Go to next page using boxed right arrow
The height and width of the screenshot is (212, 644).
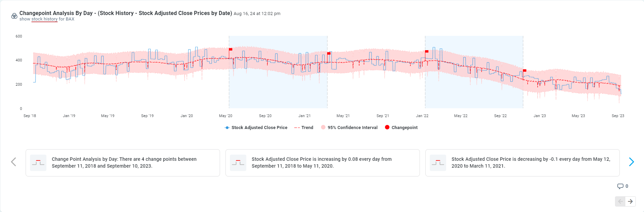coord(630,201)
